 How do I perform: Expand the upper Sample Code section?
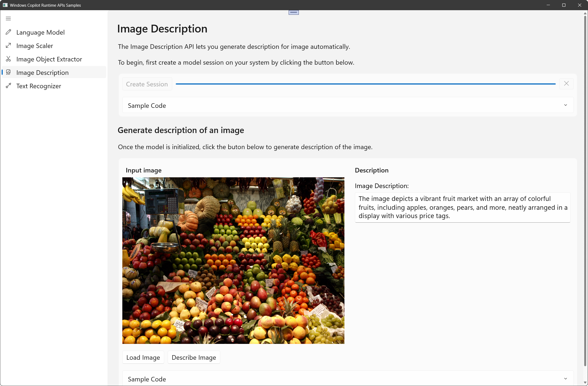(348, 105)
